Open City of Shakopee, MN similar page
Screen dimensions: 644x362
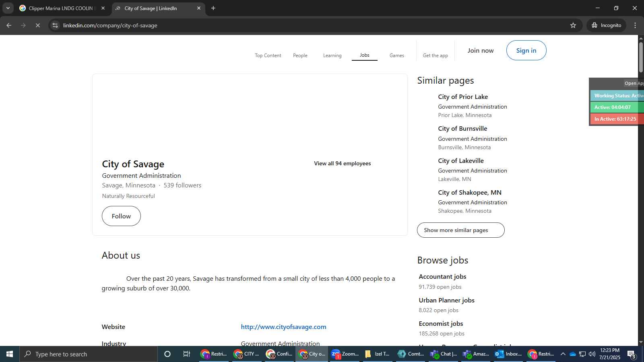(470, 193)
